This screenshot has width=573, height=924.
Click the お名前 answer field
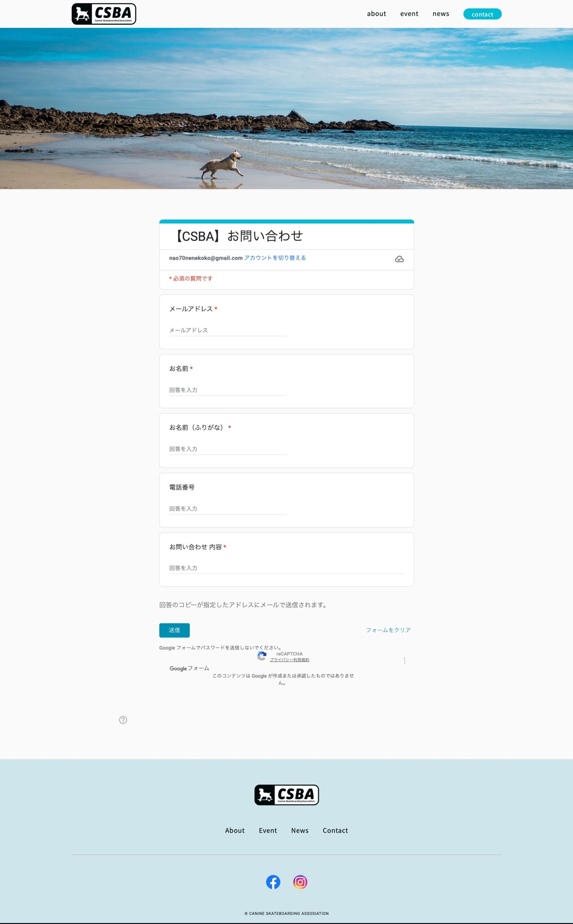pos(227,390)
